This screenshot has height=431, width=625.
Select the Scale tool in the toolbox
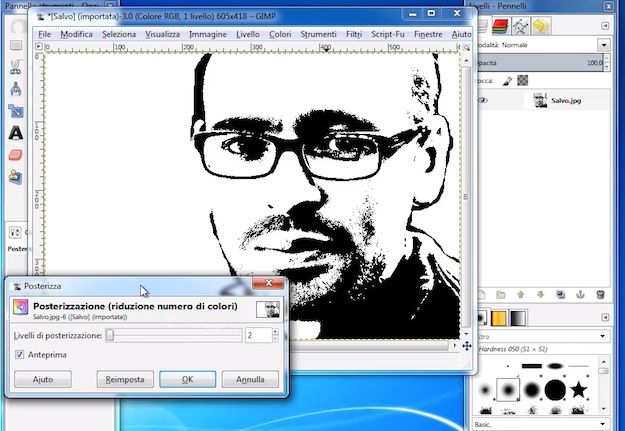[x=16, y=111]
